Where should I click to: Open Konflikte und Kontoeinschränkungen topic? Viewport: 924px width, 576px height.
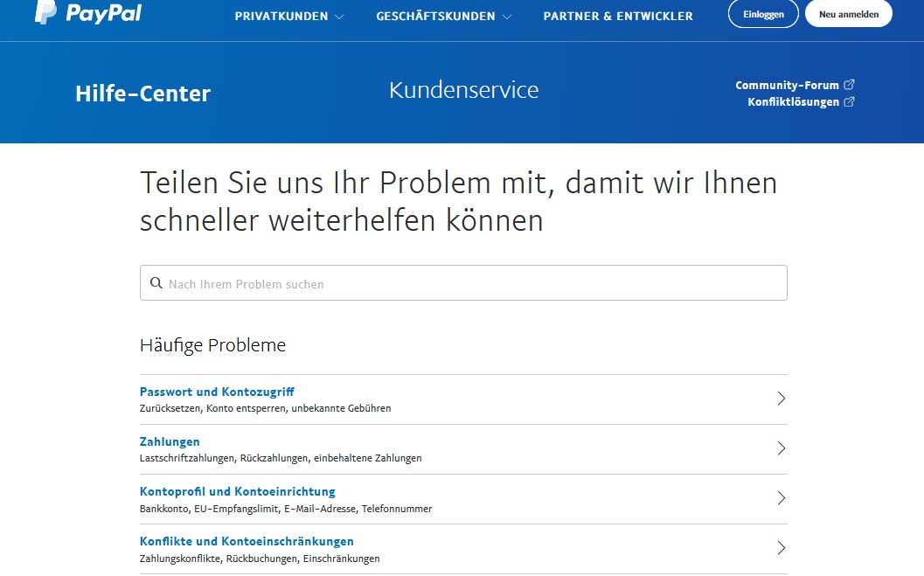coord(247,541)
